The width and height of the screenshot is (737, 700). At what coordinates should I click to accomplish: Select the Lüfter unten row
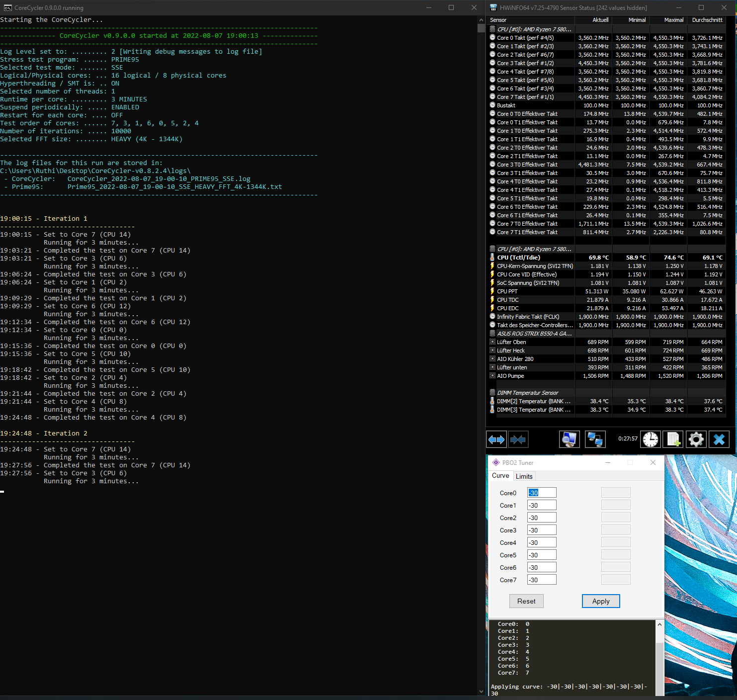(x=606, y=367)
